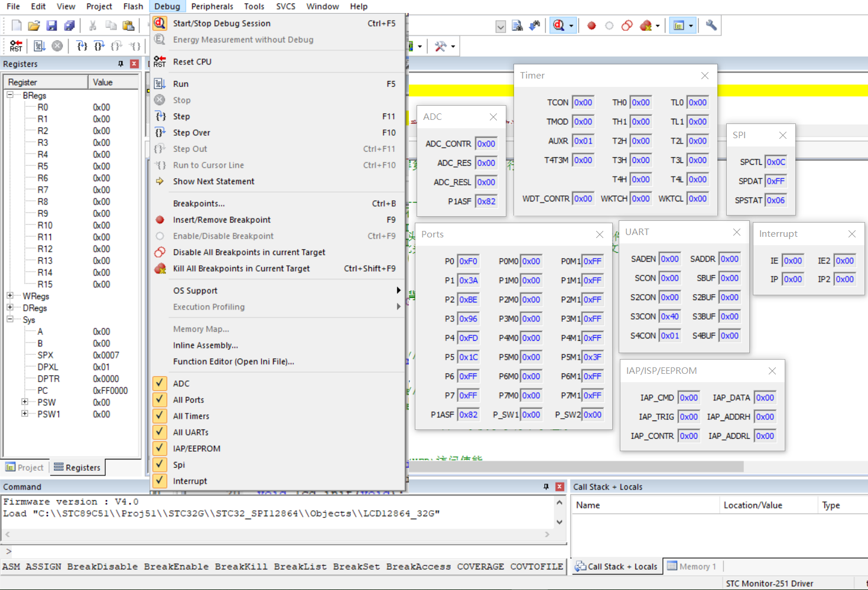Pin the Registers panel with pushpin icon
This screenshot has height=590, width=868.
pos(121,64)
